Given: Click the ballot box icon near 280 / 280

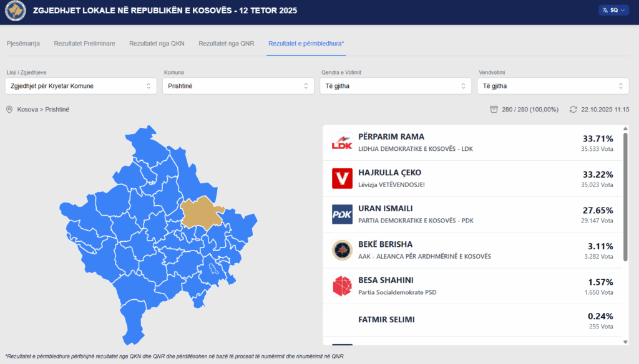Looking at the screenshot, I should pyautogui.click(x=494, y=110).
